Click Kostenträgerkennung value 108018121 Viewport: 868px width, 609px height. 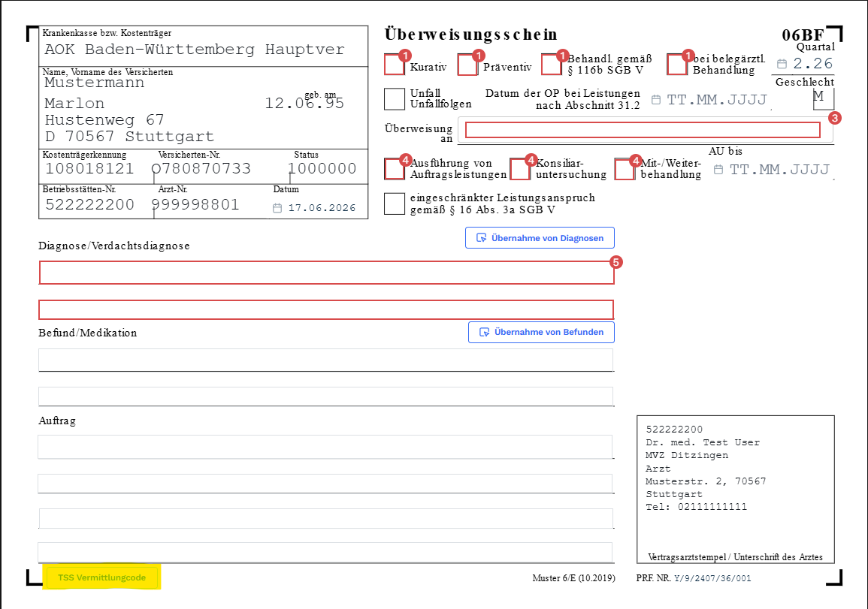89,169
